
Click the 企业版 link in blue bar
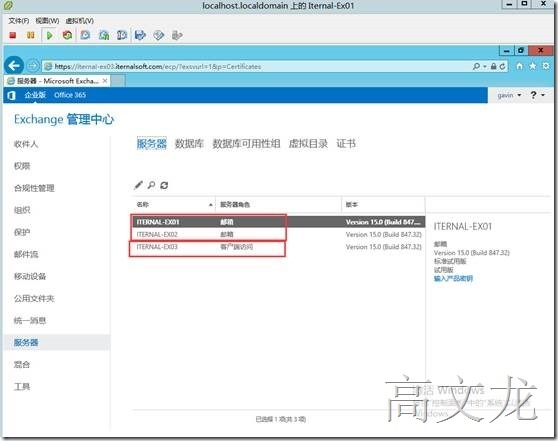point(35,95)
